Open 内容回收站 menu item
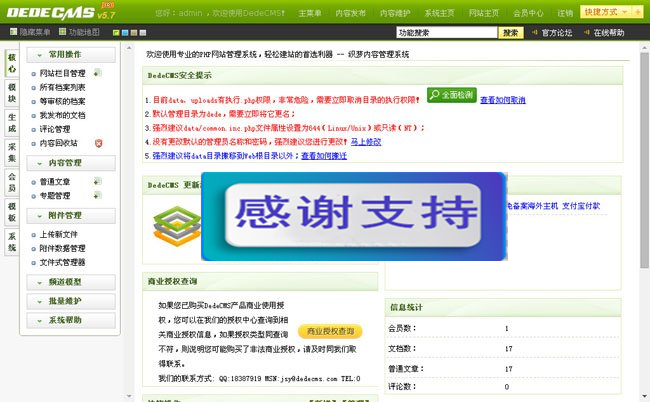The height and width of the screenshot is (402, 650). [58, 143]
